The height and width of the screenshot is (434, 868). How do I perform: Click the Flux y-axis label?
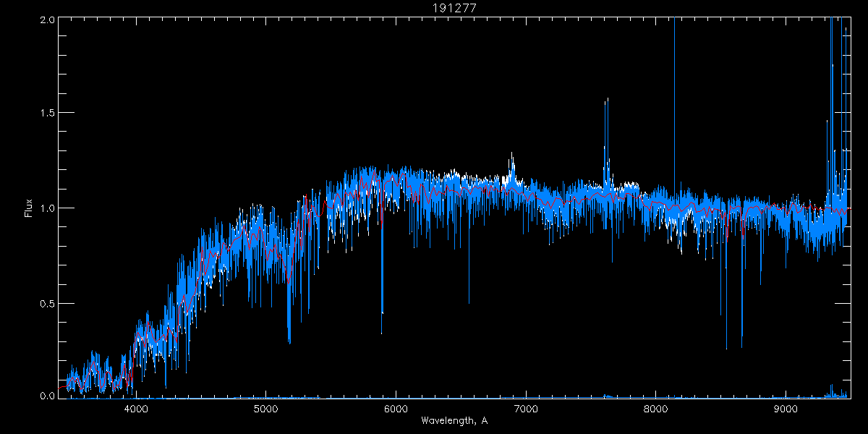tap(29, 208)
